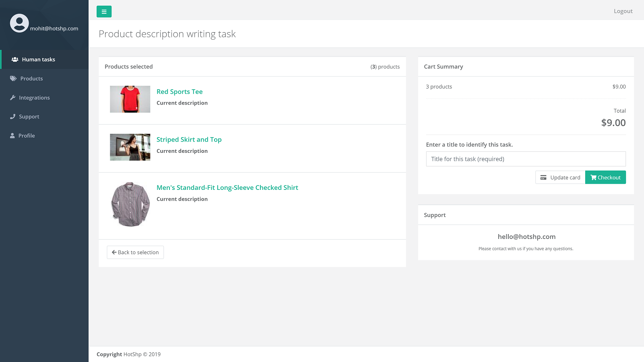This screenshot has width=644, height=362.
Task: Open Men's Standard-Fit Checked Shirt link
Action: click(227, 187)
